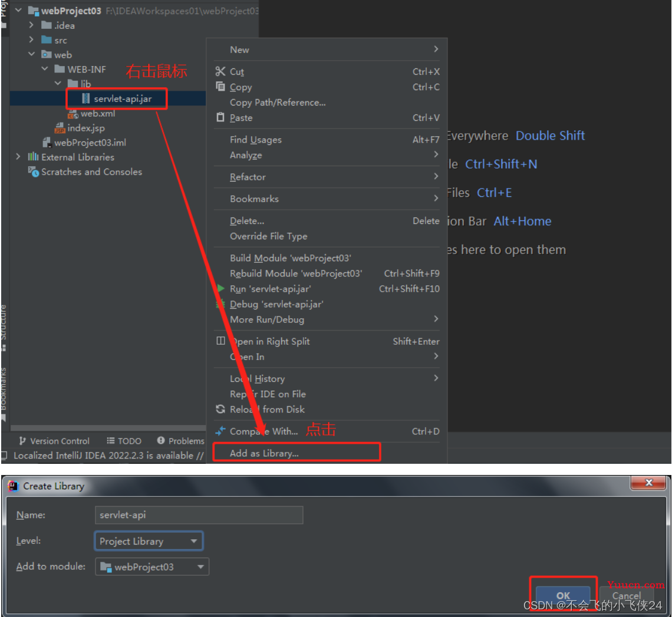Click the Copy icon in context menu
The image size is (672, 617).
pos(220,87)
